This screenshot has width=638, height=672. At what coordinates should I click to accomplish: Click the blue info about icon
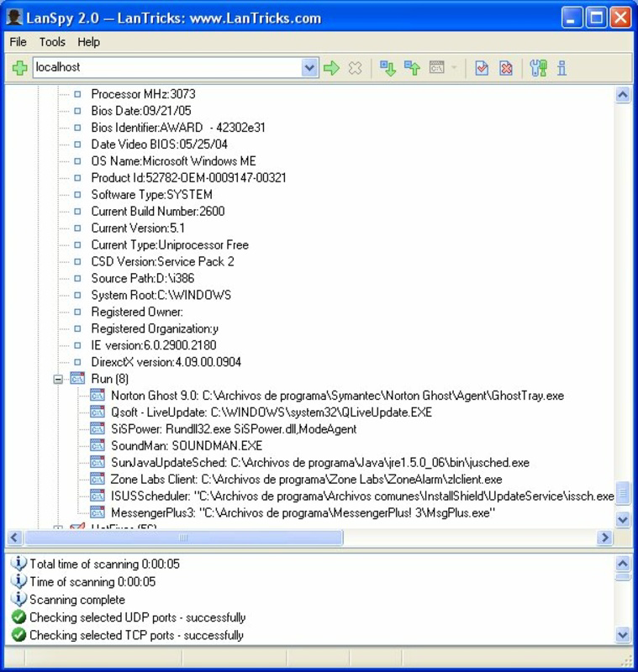click(x=562, y=68)
